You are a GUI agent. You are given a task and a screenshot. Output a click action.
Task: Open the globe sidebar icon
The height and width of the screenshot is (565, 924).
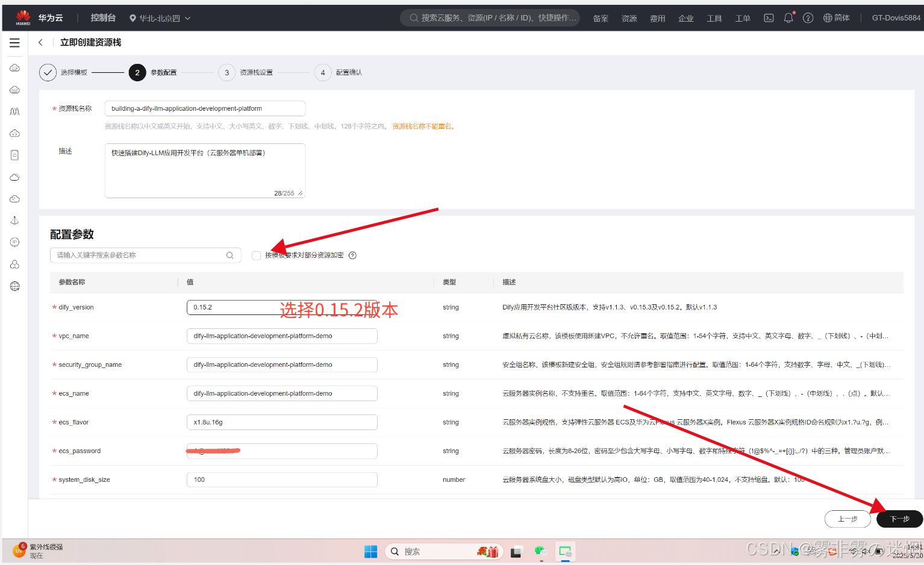(15, 286)
